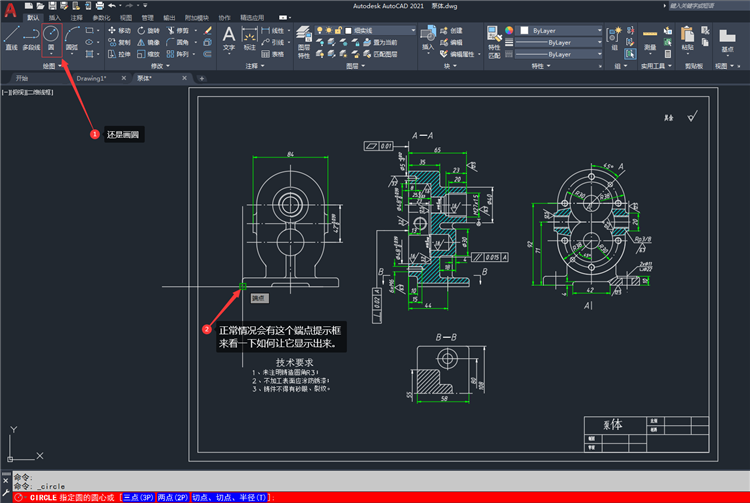750x503 pixels.
Task: Select the Line (直线) tool
Action: point(11,38)
